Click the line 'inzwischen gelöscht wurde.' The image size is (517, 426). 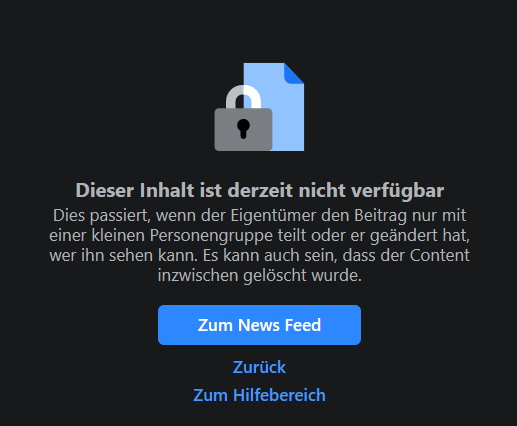[x=260, y=276]
